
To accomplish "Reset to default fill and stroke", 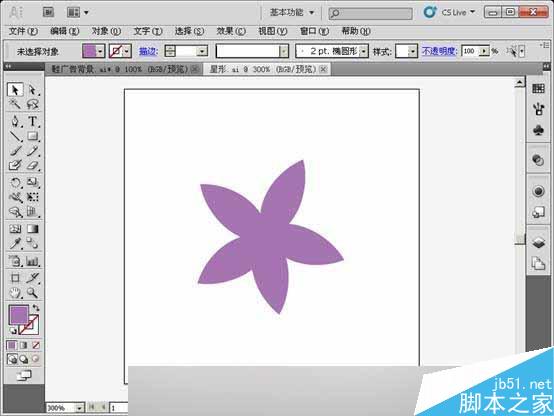I will pyautogui.click(x=13, y=331).
